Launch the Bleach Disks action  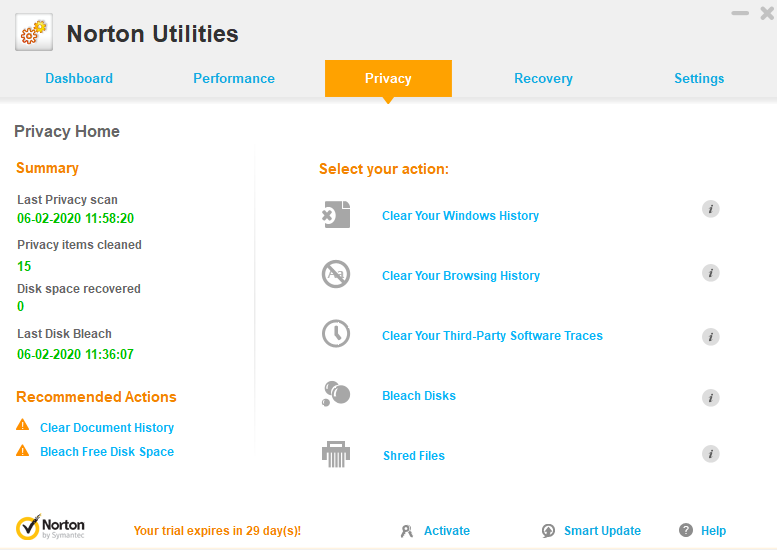[x=419, y=395]
